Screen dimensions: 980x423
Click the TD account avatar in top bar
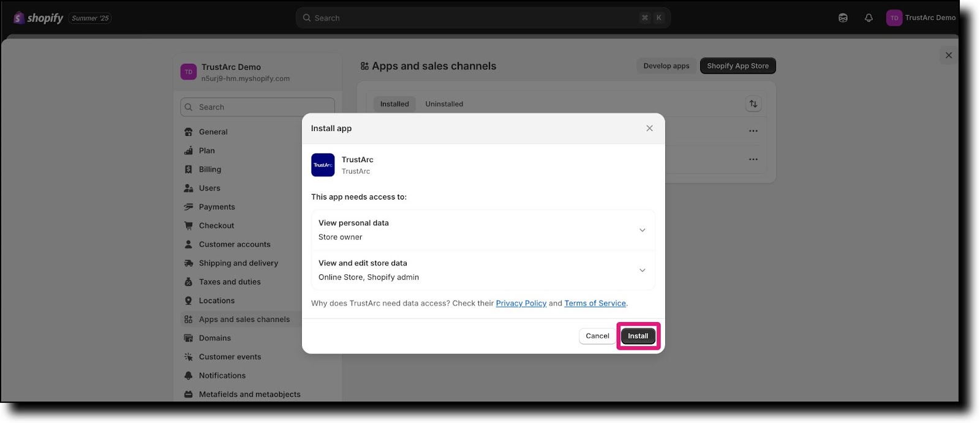point(894,18)
